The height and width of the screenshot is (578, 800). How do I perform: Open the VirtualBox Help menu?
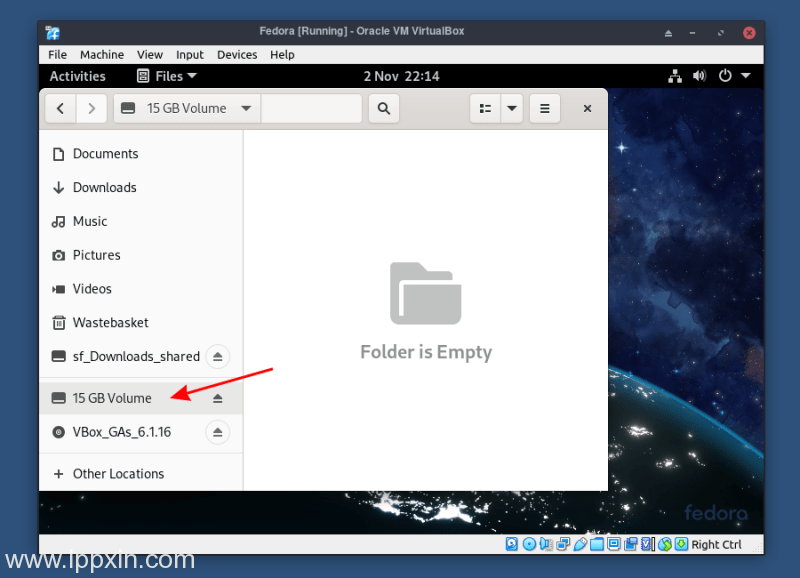(x=282, y=55)
